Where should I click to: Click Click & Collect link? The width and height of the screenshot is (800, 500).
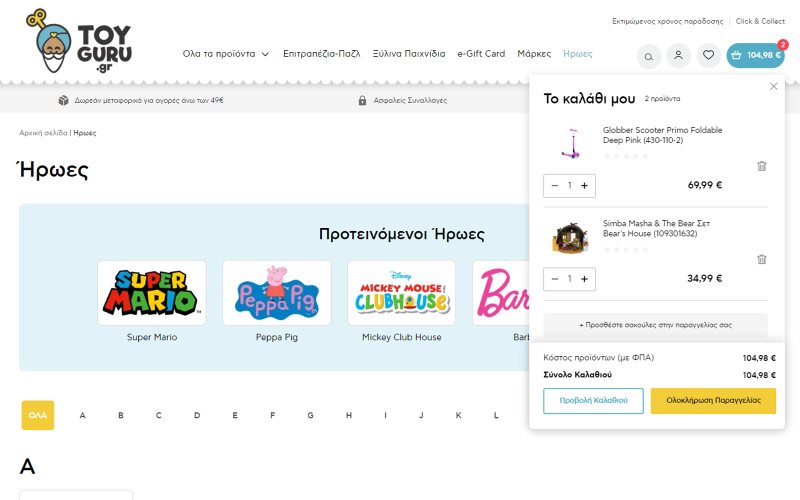click(x=760, y=21)
